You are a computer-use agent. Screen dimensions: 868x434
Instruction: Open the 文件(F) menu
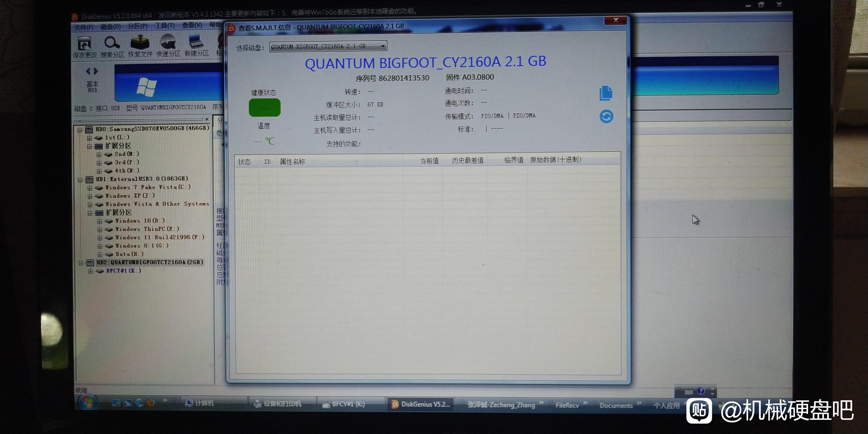[84, 27]
